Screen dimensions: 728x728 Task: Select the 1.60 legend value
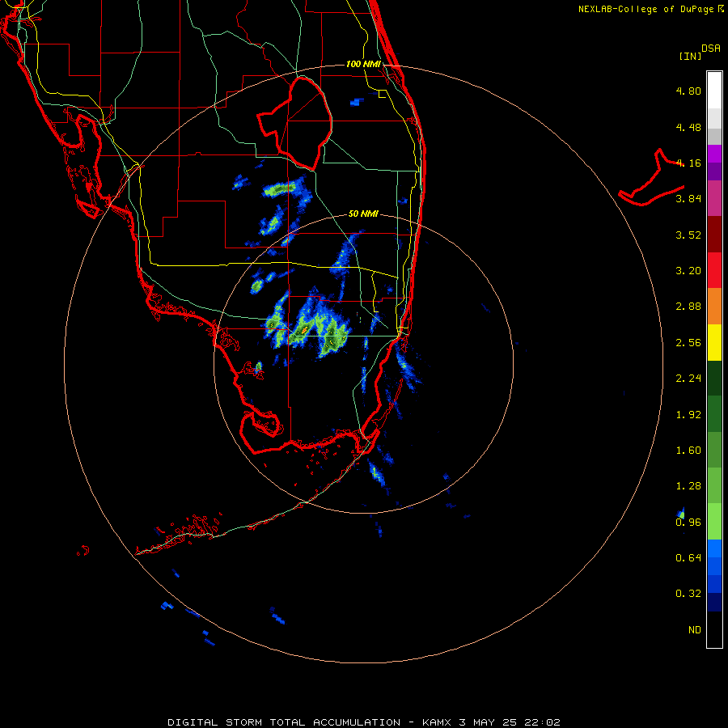coord(688,451)
